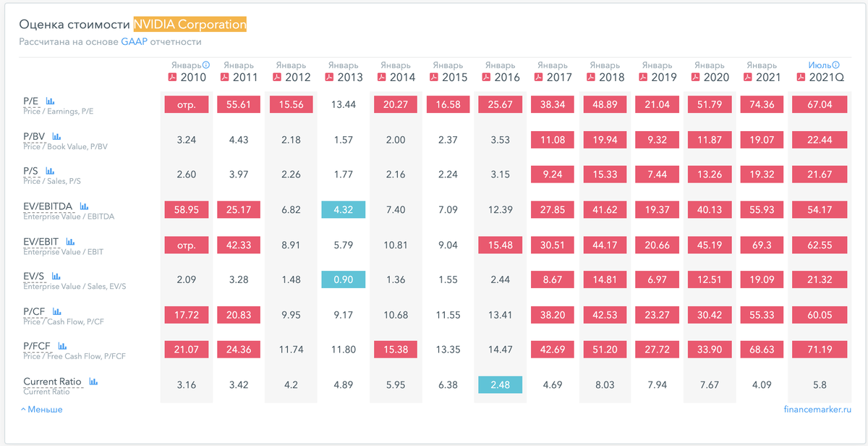The image size is (868, 446).
Task: Show the chart icon for P/FCF
Action: click(x=62, y=346)
